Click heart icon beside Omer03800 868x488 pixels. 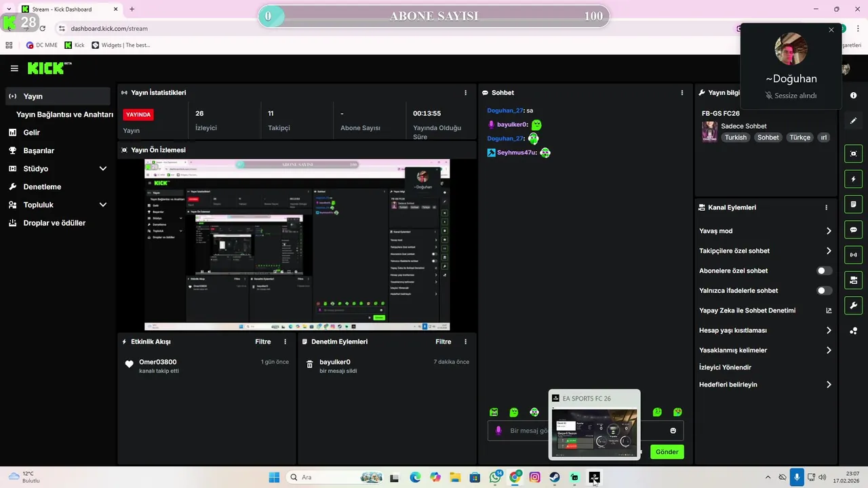(x=129, y=365)
